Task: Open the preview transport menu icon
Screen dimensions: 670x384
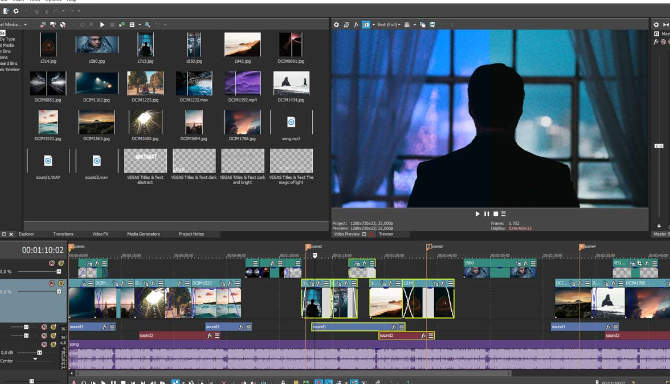Action: coord(503,214)
